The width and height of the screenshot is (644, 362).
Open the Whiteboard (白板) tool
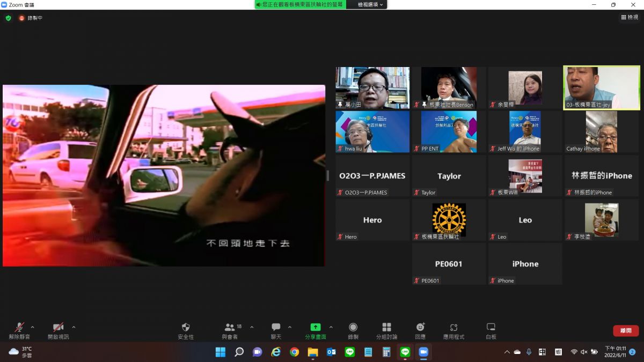point(491,331)
